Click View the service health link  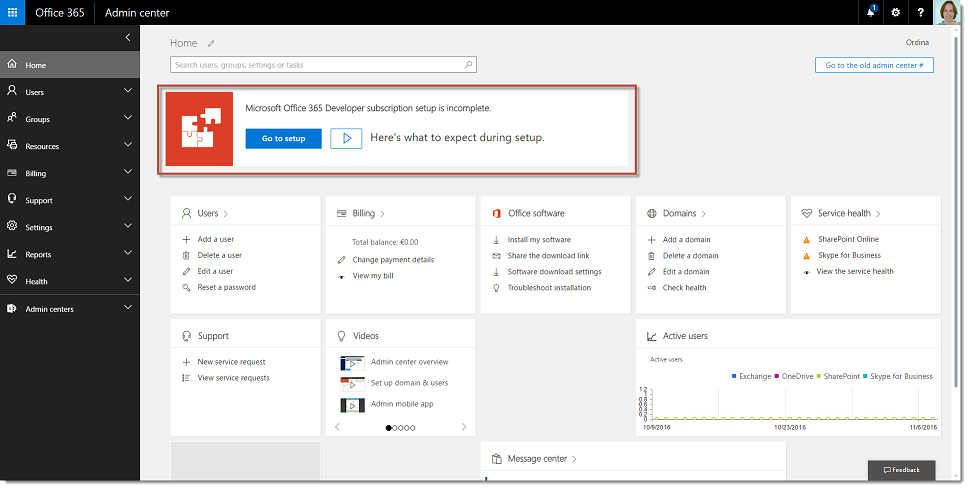[x=855, y=271]
